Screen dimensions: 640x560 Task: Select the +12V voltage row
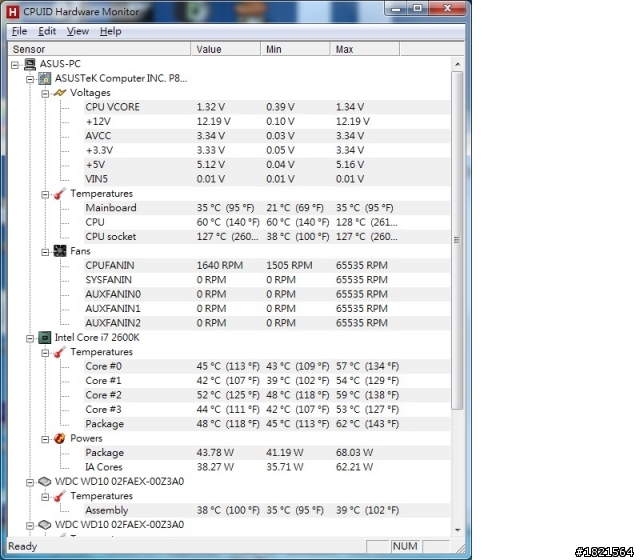tap(267, 121)
